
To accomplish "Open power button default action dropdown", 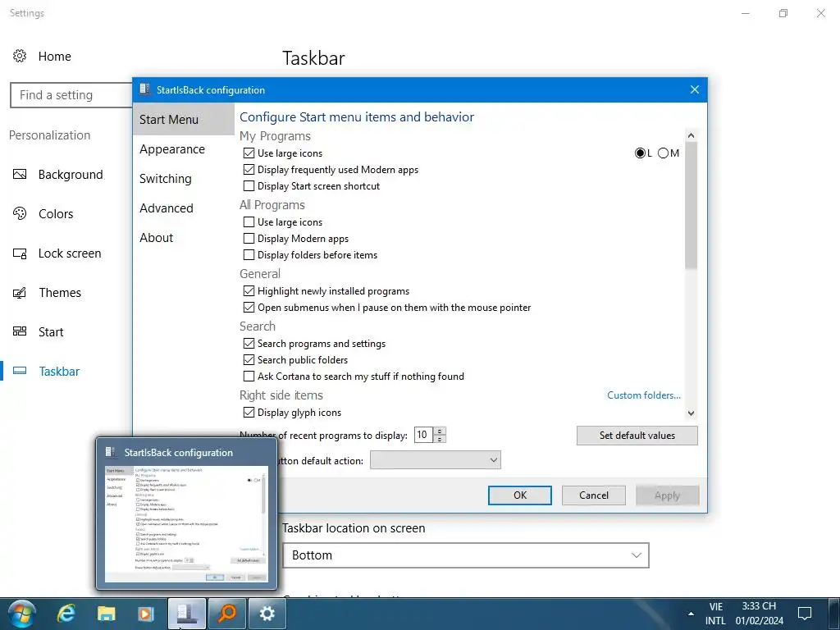I will (x=436, y=460).
